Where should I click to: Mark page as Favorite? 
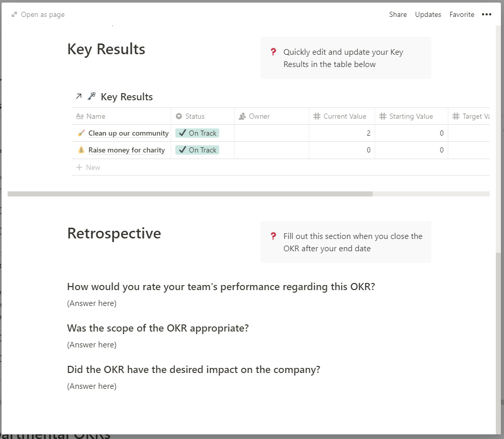point(462,14)
